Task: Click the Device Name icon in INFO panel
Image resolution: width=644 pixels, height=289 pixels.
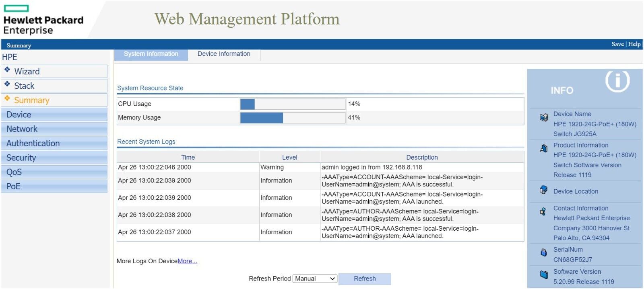Action: pos(544,117)
